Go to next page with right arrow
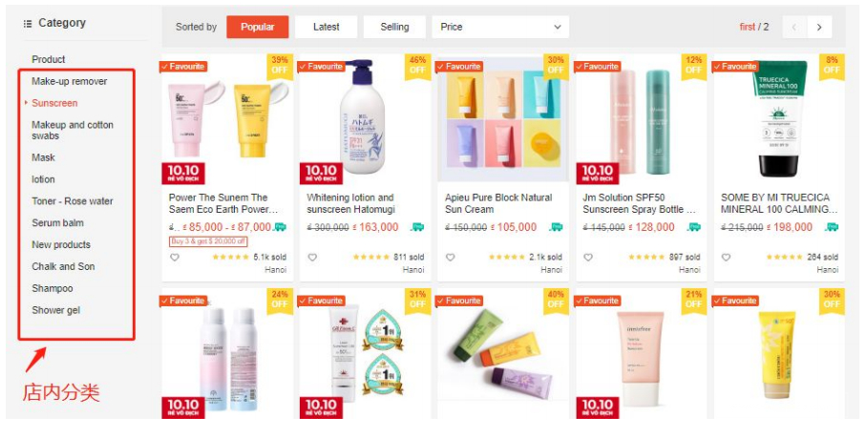 click(819, 27)
